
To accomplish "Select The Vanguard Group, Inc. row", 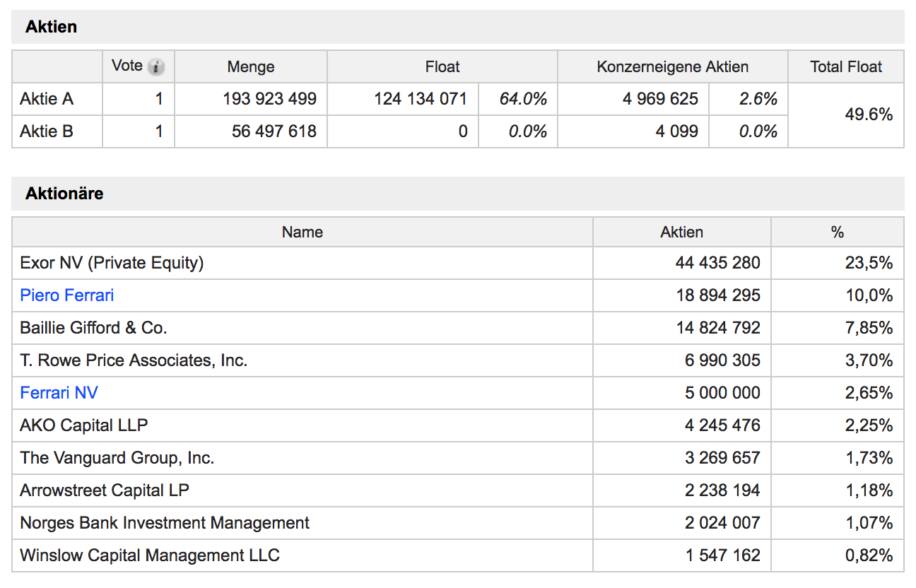I will pyautogui.click(x=117, y=458).
